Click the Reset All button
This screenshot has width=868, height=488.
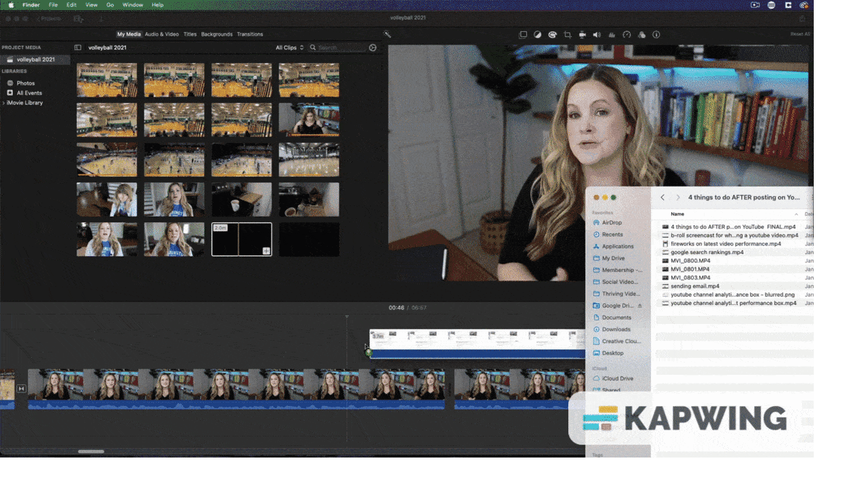point(800,35)
